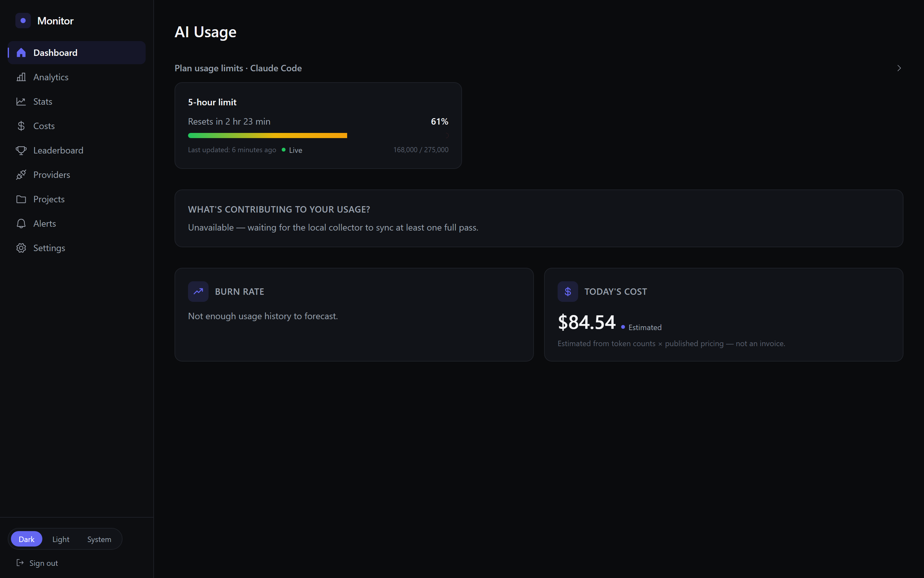Screen dimensions: 924x578
Task: Click the Estimated label
Action: 645,328
